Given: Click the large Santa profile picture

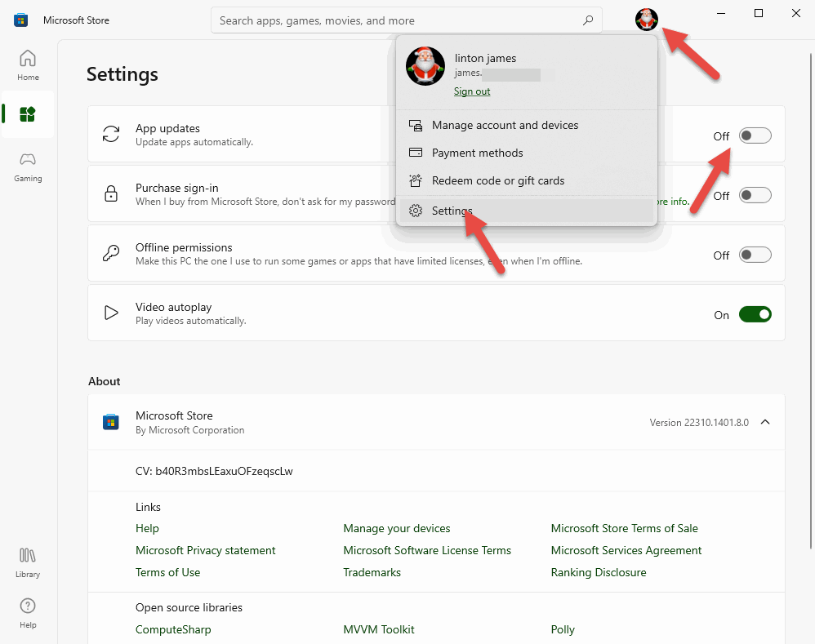Looking at the screenshot, I should coord(425,66).
